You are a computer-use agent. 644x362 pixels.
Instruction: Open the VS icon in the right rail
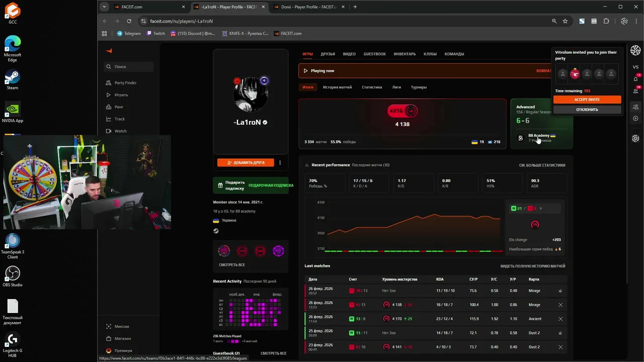pos(635,67)
